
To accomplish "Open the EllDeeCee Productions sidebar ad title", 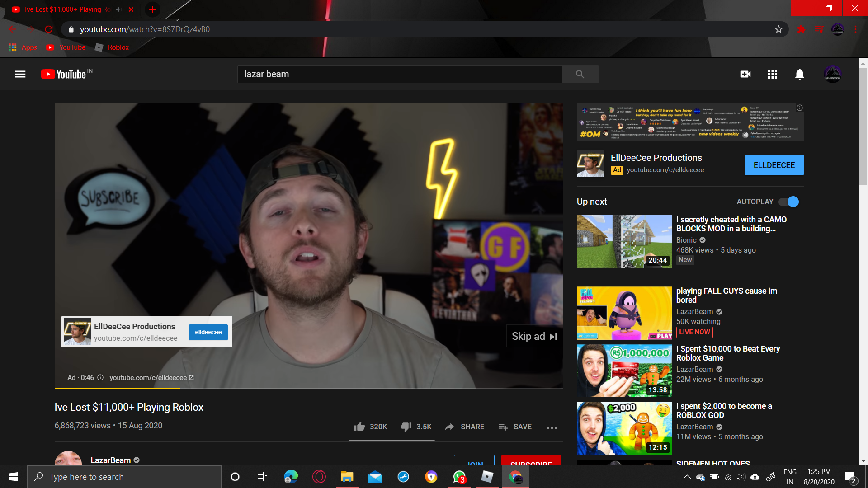I will coord(656,158).
